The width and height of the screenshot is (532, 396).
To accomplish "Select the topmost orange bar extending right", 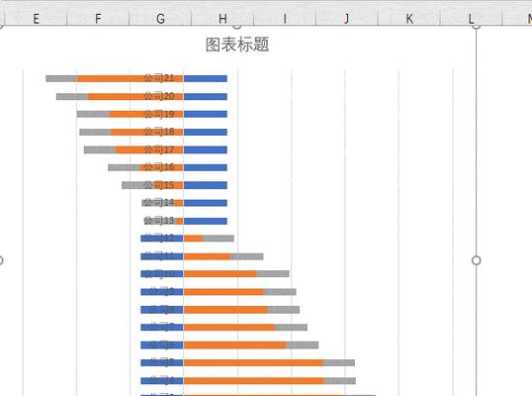I will 193,239.
